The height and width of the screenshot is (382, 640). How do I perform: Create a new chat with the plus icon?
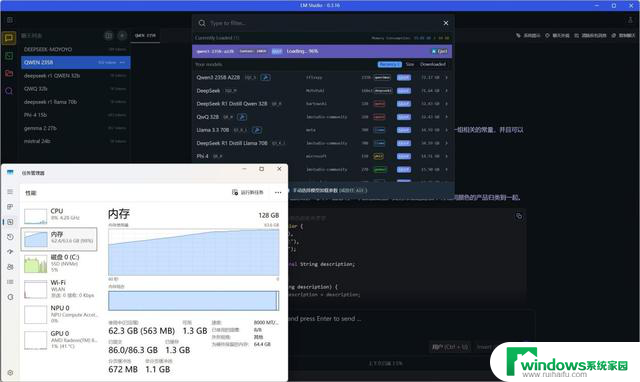pos(122,36)
